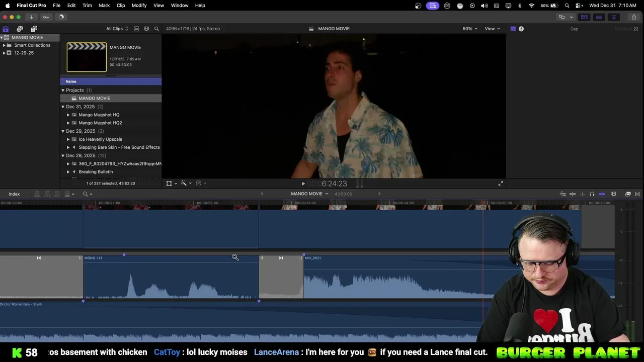Show the Effects browser
The height and width of the screenshot is (362, 644).
coord(628,194)
